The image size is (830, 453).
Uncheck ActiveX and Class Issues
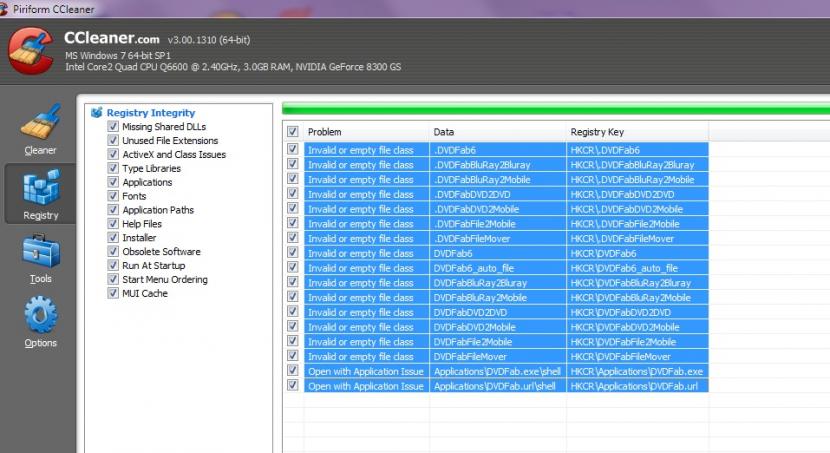(x=113, y=154)
